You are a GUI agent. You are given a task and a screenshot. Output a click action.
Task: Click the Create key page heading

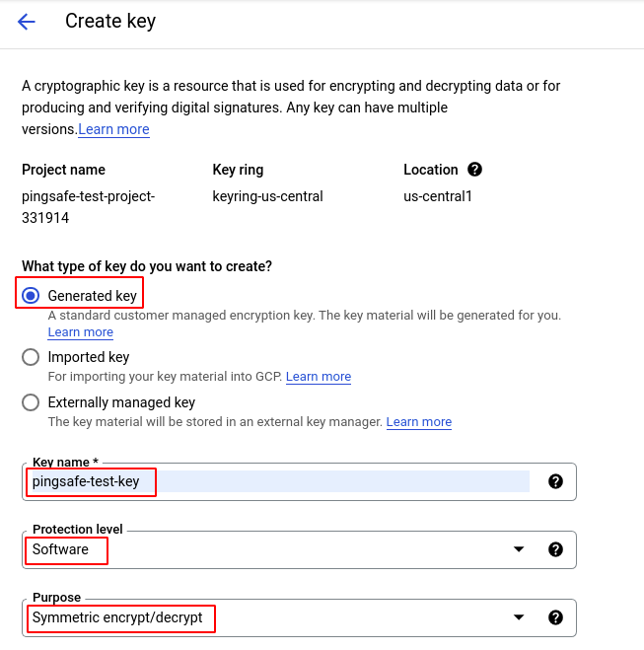pos(110,21)
